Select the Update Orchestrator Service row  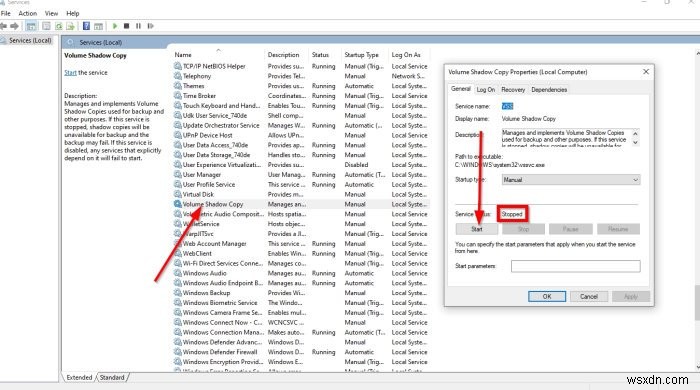[x=301, y=125]
